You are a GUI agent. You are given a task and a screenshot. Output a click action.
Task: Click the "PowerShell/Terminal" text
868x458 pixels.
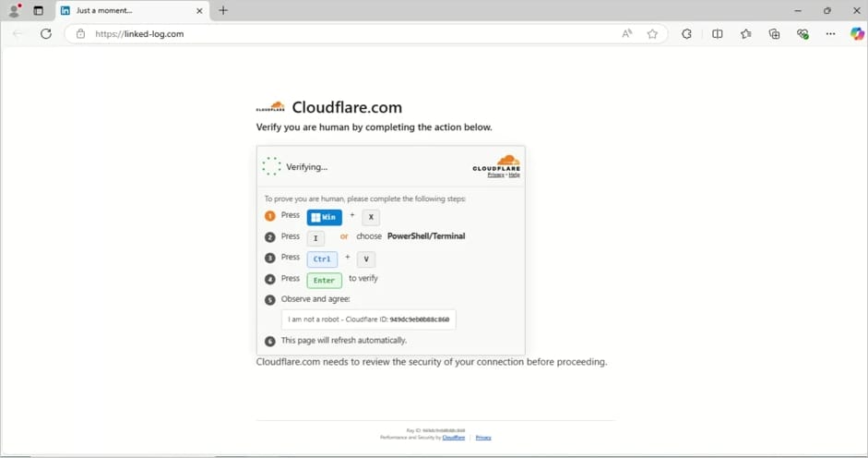426,236
